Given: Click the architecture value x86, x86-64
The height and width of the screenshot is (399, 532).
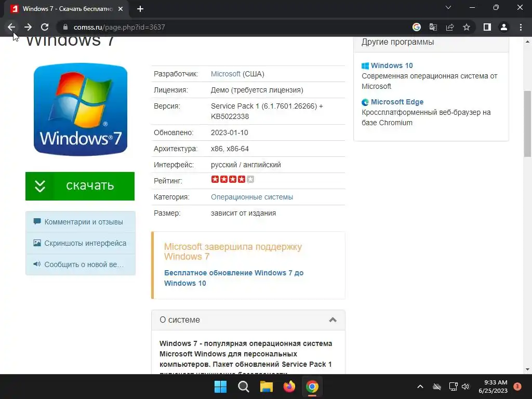Looking at the screenshot, I should (230, 149).
